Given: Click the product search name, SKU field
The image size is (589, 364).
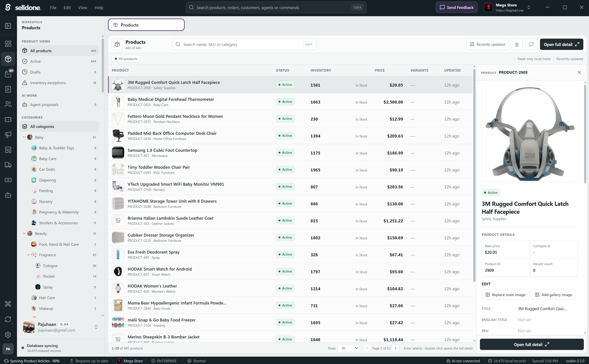Looking at the screenshot, I should [244, 44].
